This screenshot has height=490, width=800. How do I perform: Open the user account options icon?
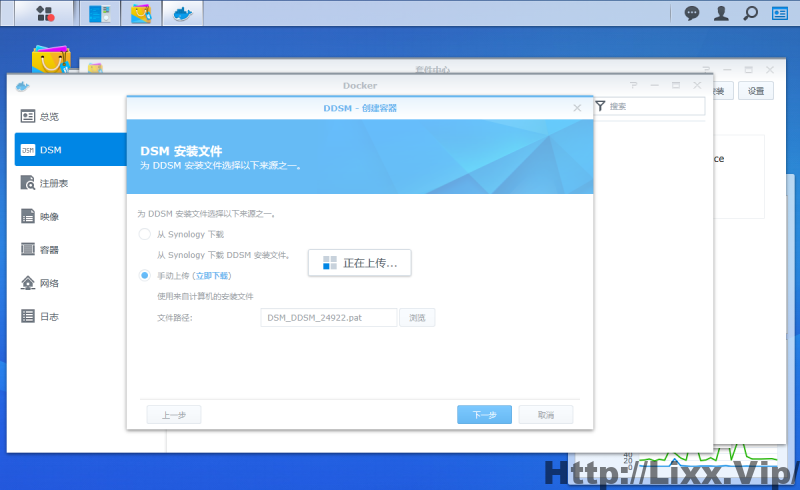coord(721,13)
